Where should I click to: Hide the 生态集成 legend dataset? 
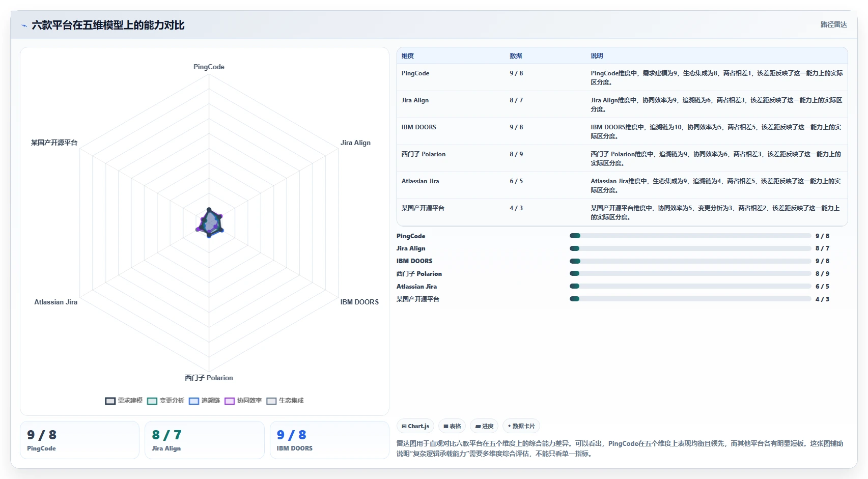(285, 401)
